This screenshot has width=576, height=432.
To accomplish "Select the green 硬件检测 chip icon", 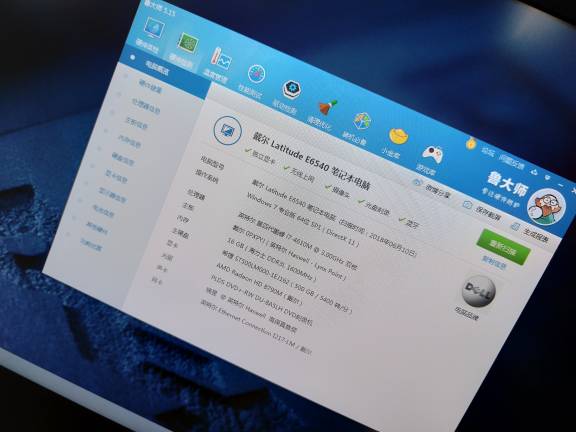I will coord(188,42).
